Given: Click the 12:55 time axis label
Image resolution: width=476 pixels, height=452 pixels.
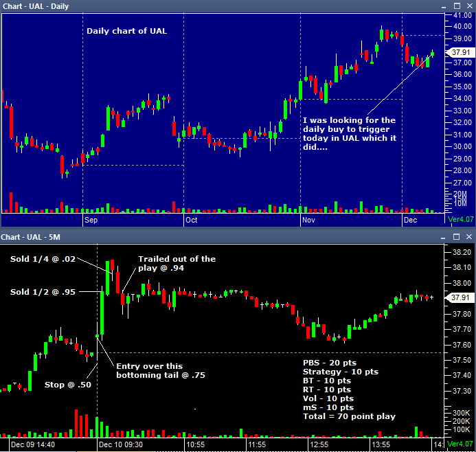Looking at the screenshot, I should tap(319, 444).
